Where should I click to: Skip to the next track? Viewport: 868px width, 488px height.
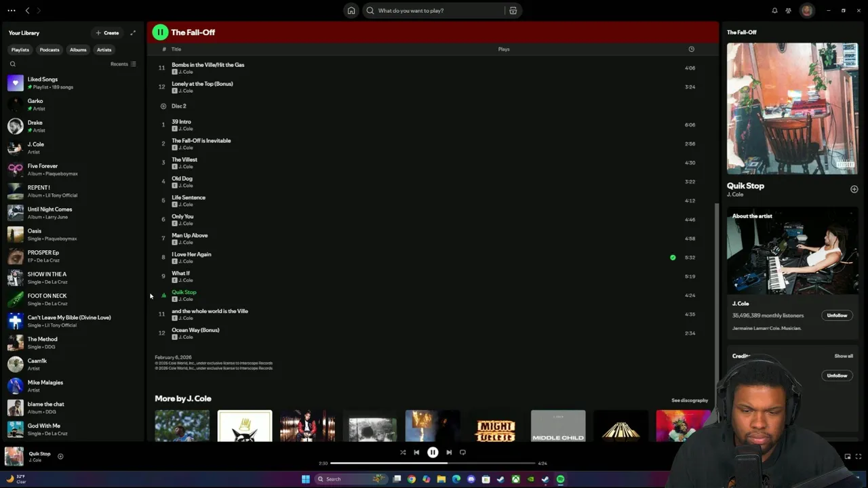[x=449, y=452]
